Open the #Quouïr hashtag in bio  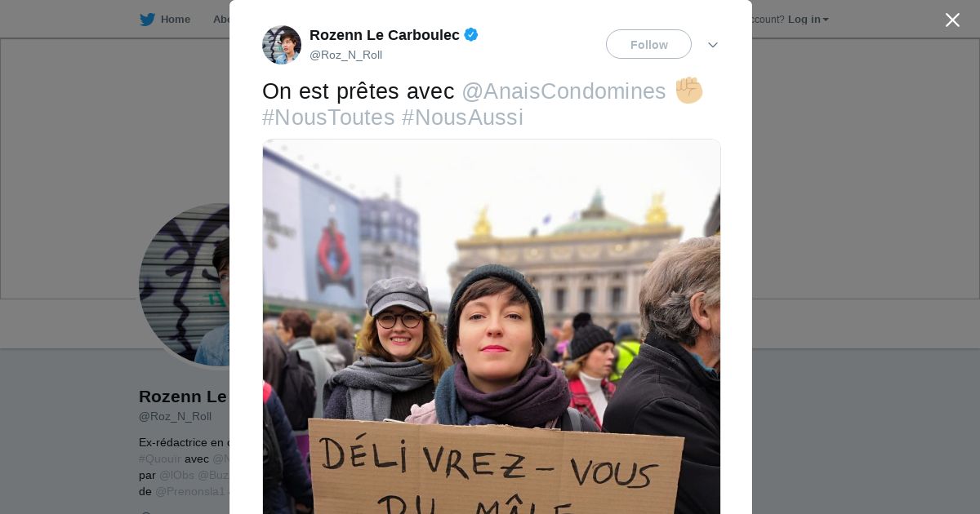pos(160,459)
